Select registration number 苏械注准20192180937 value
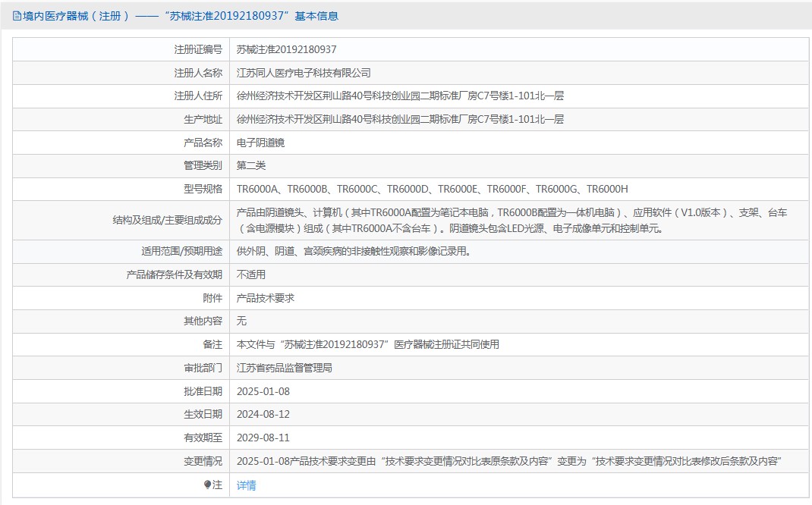This screenshot has width=812, height=505. point(286,50)
